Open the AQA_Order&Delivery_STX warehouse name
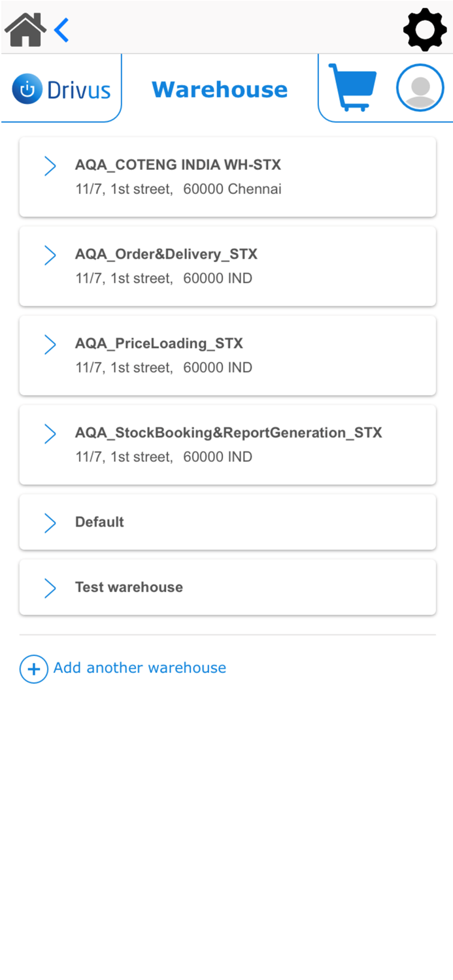The image size is (453, 980). click(x=166, y=254)
